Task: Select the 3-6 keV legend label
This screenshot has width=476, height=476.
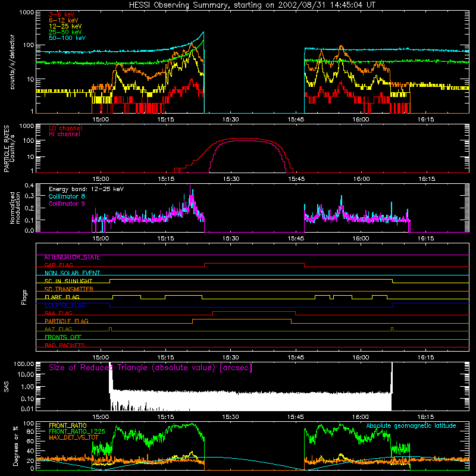Action: pyautogui.click(x=62, y=14)
